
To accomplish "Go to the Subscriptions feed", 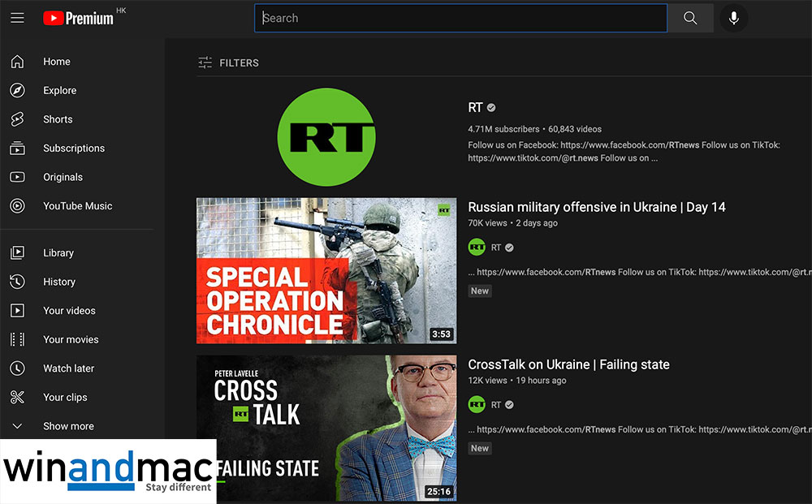I will pyautogui.click(x=74, y=148).
